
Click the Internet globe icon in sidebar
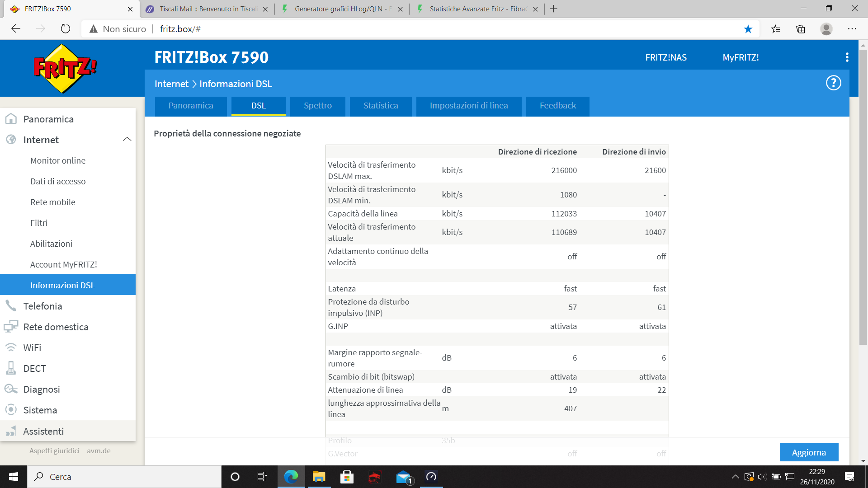coord(11,140)
